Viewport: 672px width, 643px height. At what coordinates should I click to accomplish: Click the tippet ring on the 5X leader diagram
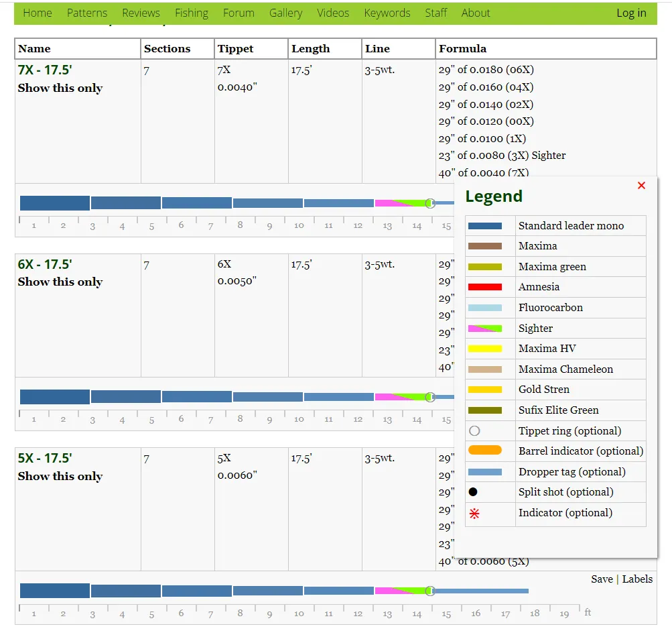(x=430, y=591)
